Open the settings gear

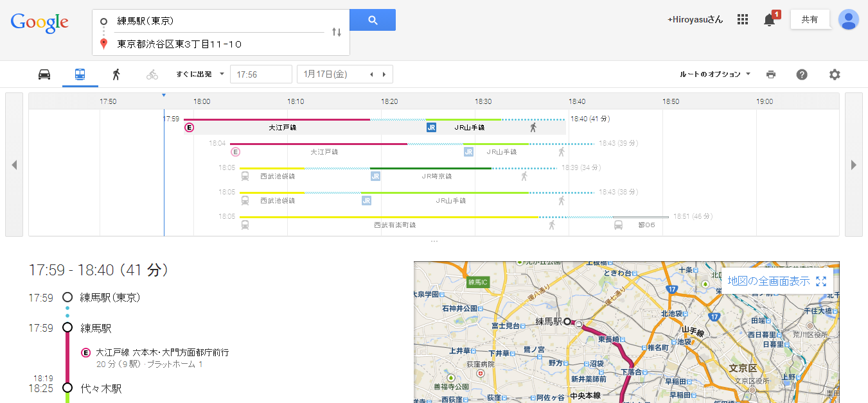click(835, 74)
